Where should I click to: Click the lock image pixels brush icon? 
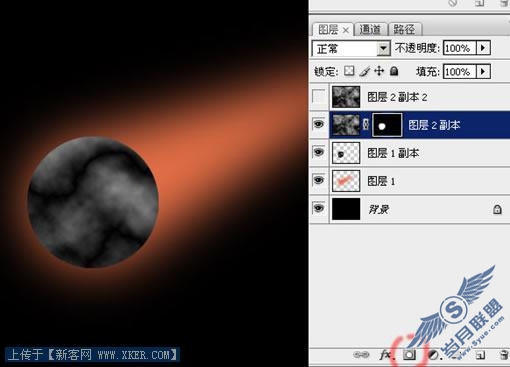coord(365,71)
